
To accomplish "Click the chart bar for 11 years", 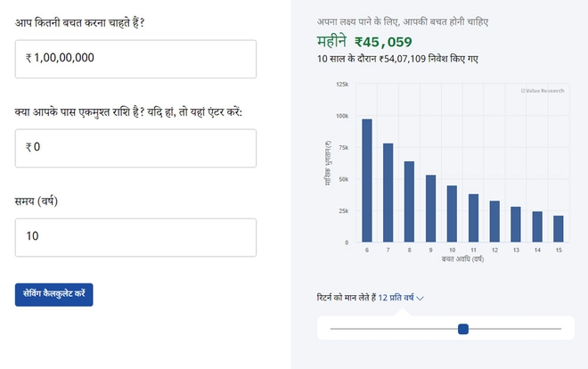I will (x=473, y=218).
